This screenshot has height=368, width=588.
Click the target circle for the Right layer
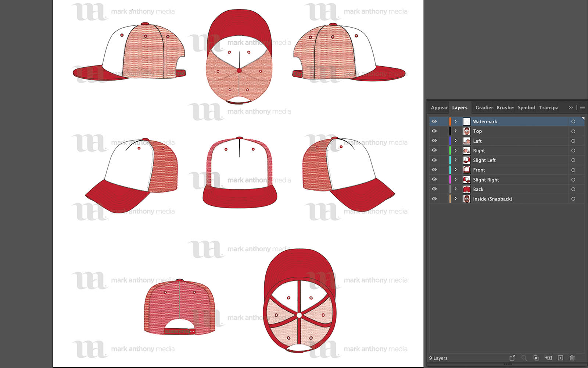coord(574,151)
